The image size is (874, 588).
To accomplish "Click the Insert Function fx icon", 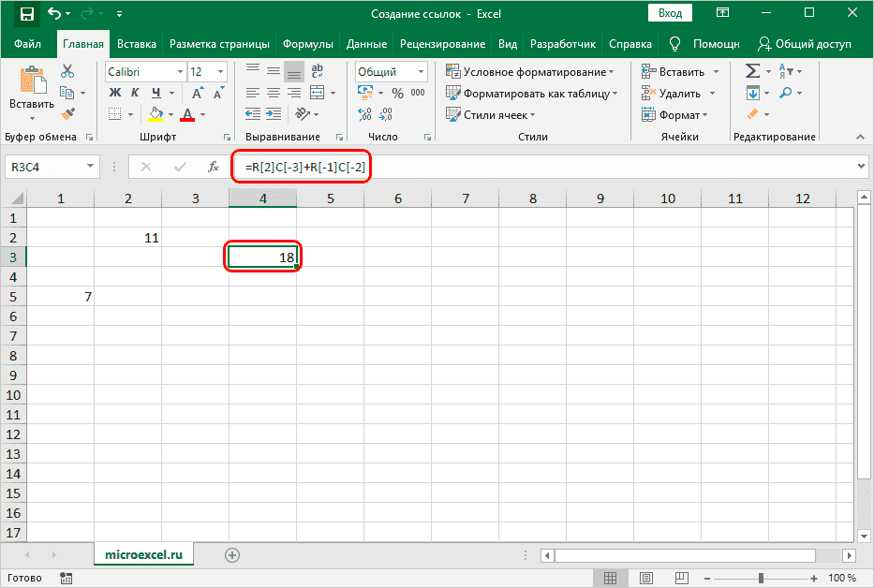I will pos(214,167).
